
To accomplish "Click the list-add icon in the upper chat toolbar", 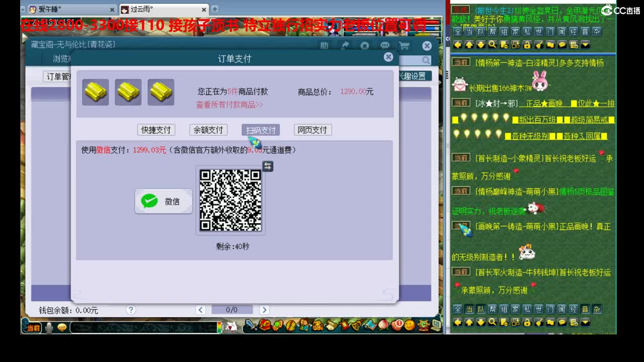I will pos(574,44).
